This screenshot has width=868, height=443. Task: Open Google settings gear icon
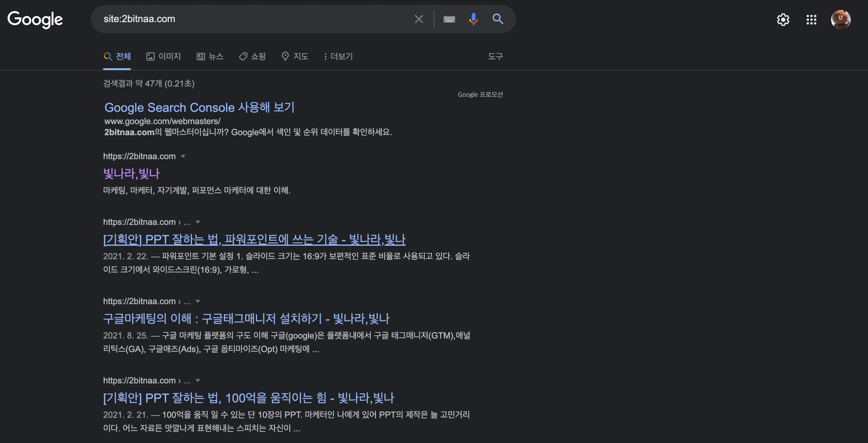(783, 20)
